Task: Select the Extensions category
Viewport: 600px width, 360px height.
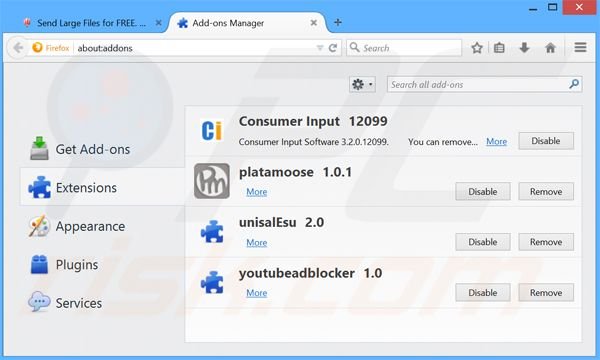Action: coord(103,187)
